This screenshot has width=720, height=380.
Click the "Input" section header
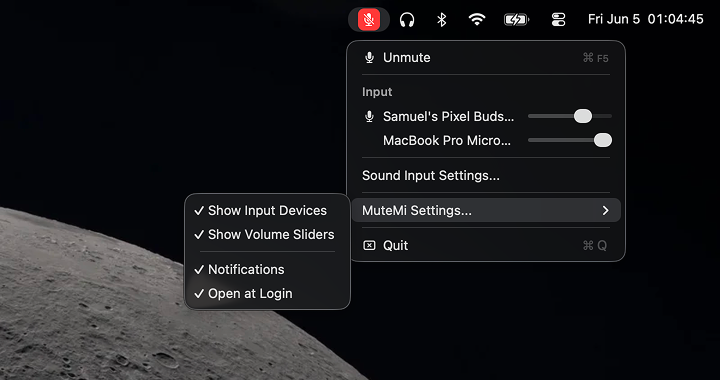377,92
